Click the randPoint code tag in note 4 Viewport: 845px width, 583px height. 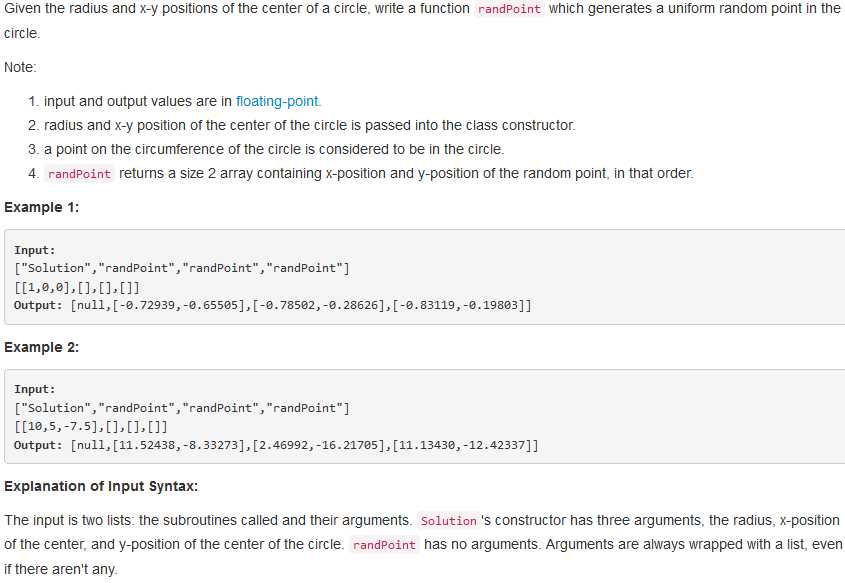click(79, 174)
